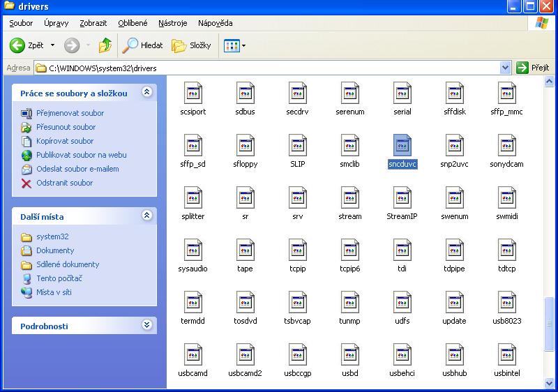Click the Přejmenovat soubor link
Image resolution: width=558 pixels, height=392 pixels.
(70, 113)
